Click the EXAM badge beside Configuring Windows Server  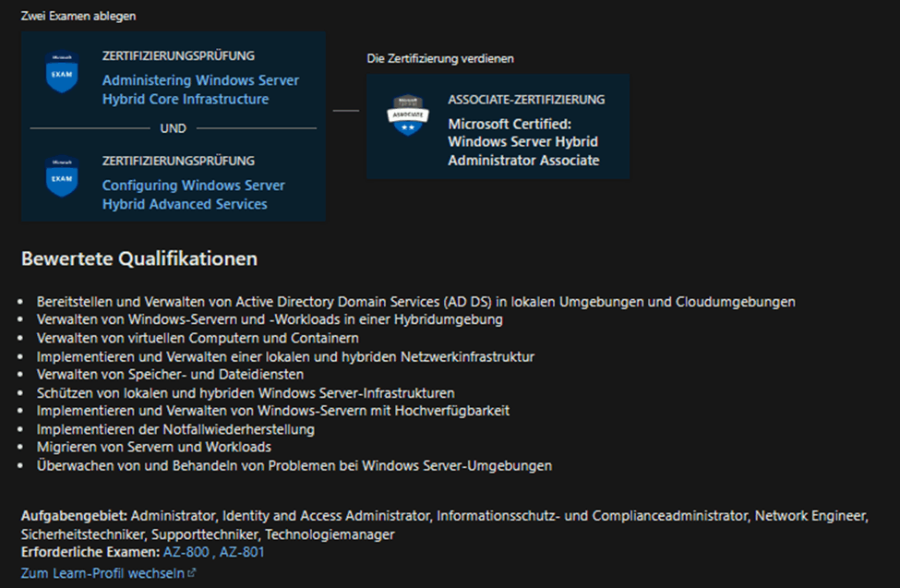coord(62,177)
